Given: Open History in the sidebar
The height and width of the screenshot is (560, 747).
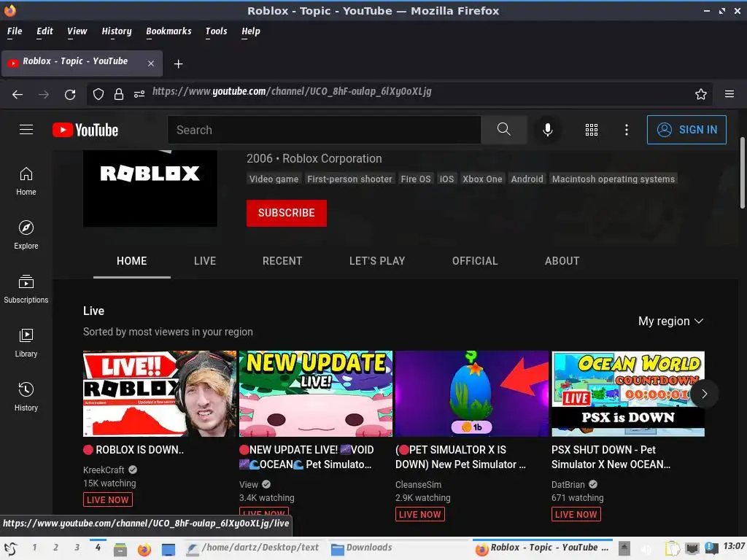Looking at the screenshot, I should coord(26,397).
